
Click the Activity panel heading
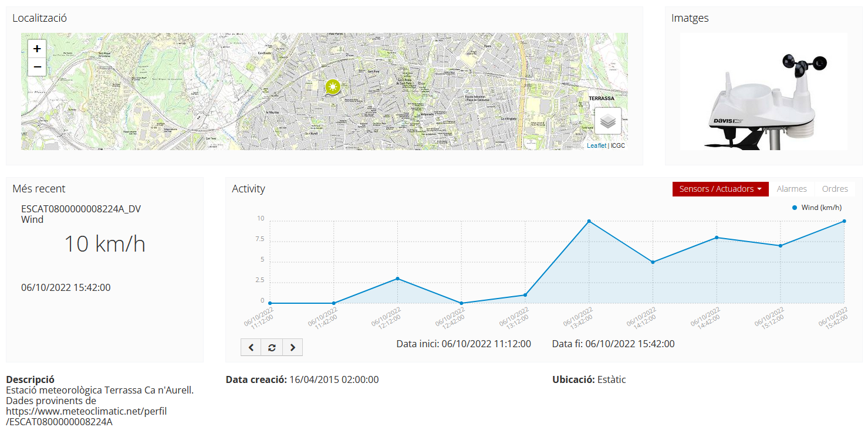(248, 189)
